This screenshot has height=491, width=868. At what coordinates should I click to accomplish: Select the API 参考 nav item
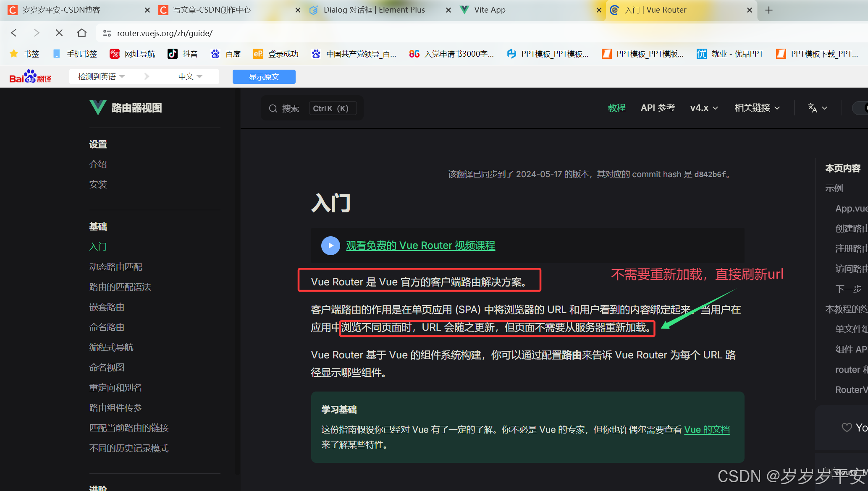coord(658,108)
